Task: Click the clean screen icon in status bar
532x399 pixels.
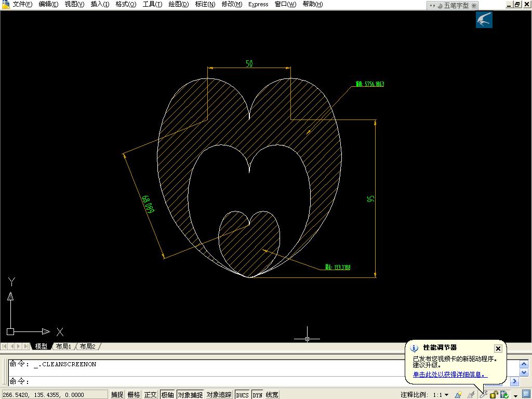Action: (x=526, y=394)
